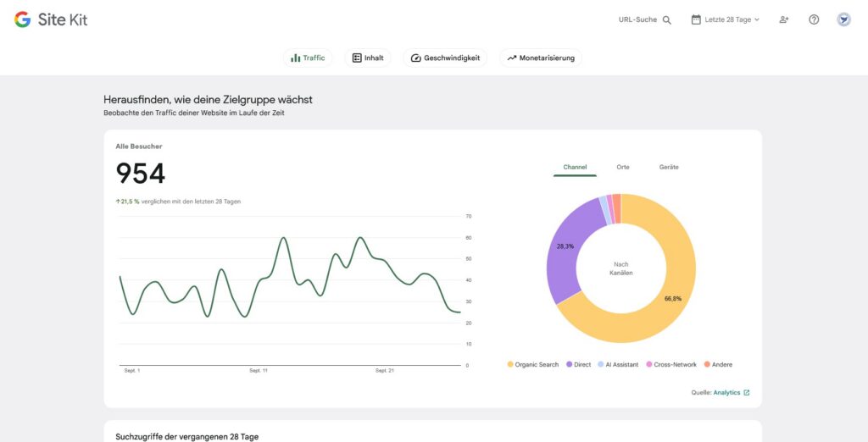Click the Site Kit title text
The height and width of the screenshot is (442, 868).
(x=63, y=20)
